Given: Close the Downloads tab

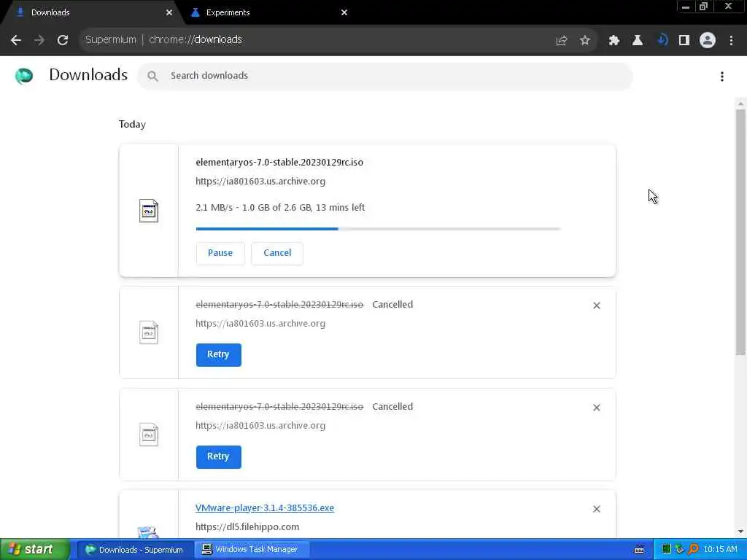Looking at the screenshot, I should [x=169, y=12].
